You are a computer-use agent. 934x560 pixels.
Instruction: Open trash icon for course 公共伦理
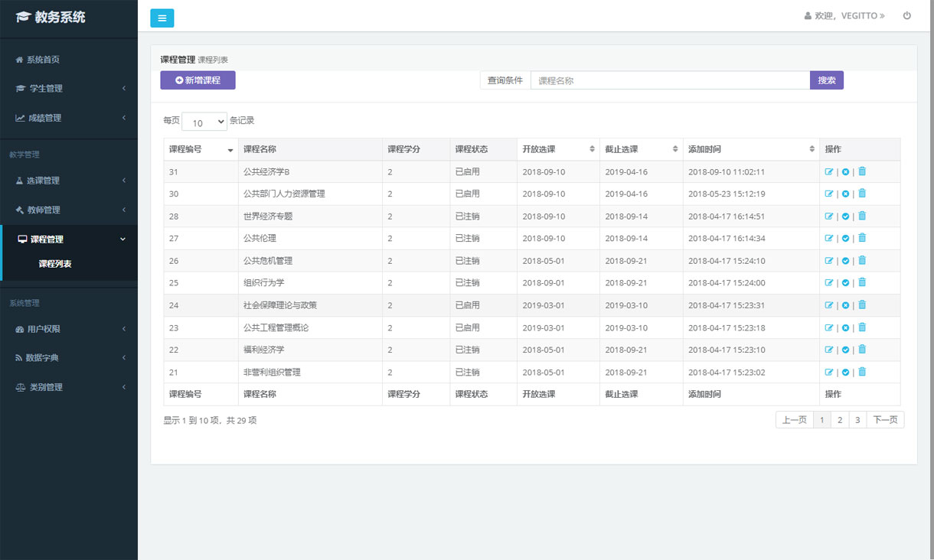(862, 239)
